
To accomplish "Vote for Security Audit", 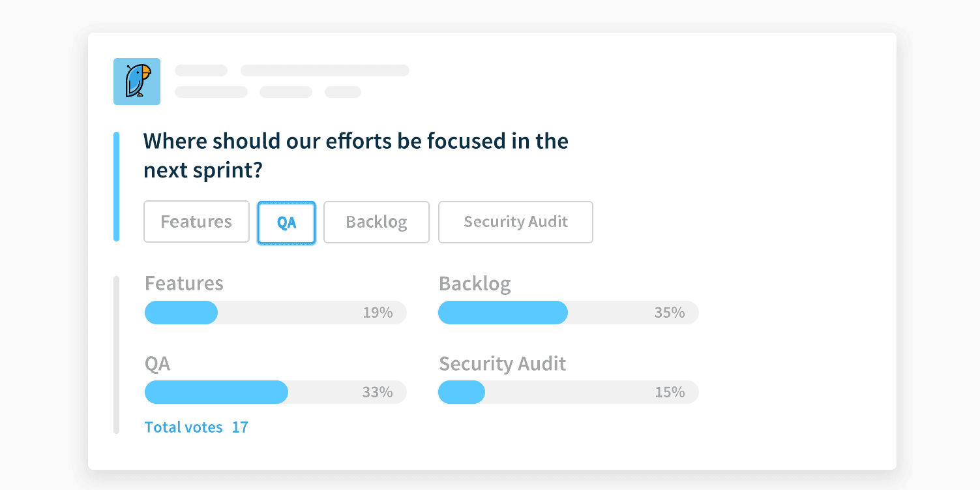I will click(x=515, y=222).
